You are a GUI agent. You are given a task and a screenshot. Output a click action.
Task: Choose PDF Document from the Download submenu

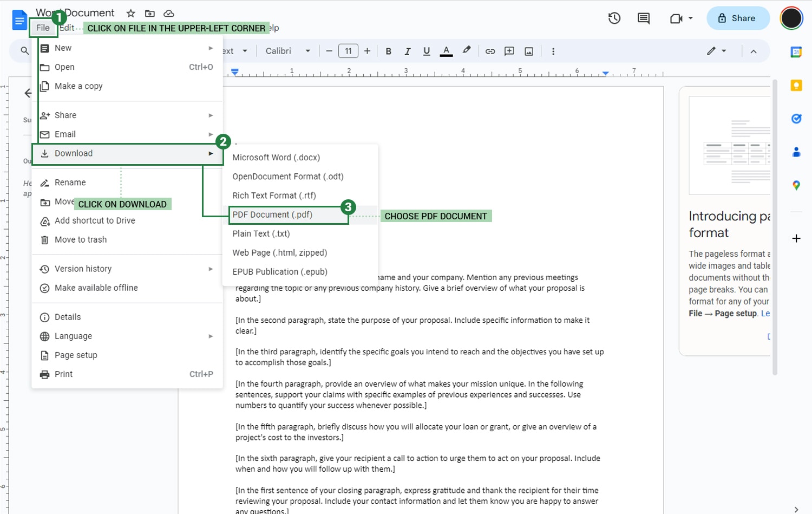(x=272, y=214)
